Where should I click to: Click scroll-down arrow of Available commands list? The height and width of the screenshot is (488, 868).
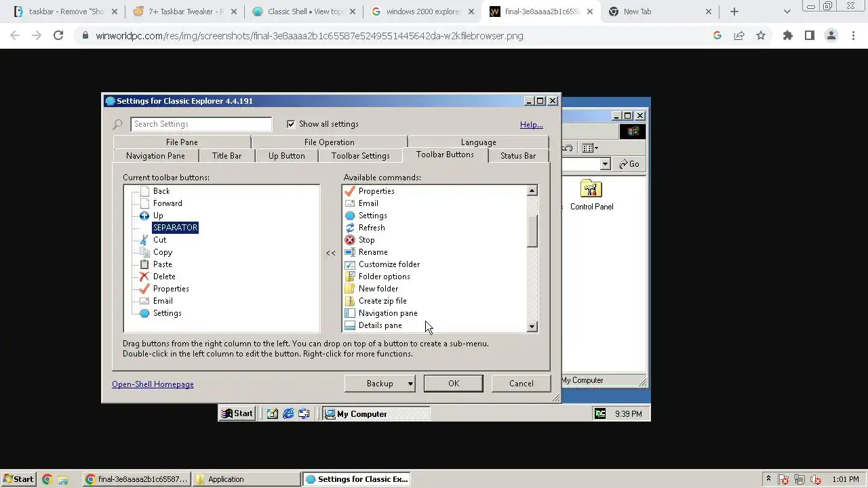point(532,326)
